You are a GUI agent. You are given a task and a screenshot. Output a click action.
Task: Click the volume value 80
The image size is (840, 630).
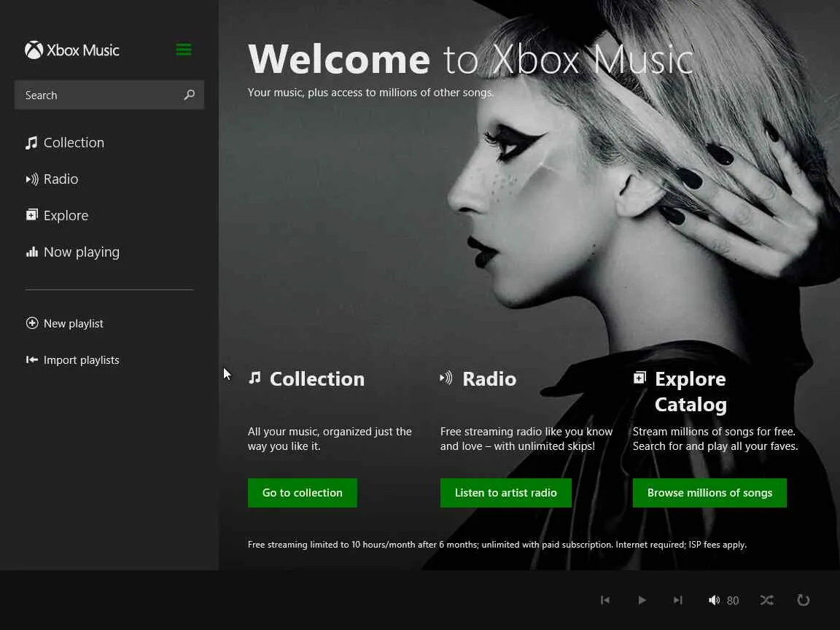[x=733, y=601]
